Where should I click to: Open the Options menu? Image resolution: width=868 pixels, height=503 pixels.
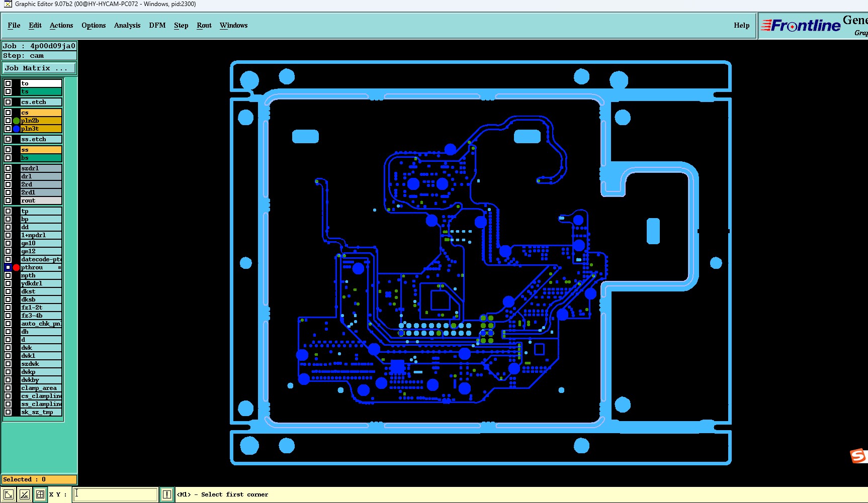tap(94, 25)
